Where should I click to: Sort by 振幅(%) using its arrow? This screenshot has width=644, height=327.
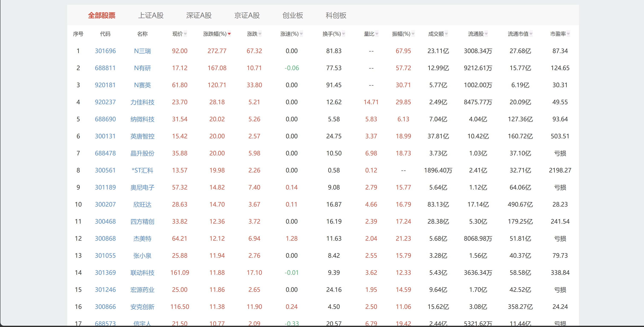click(413, 34)
